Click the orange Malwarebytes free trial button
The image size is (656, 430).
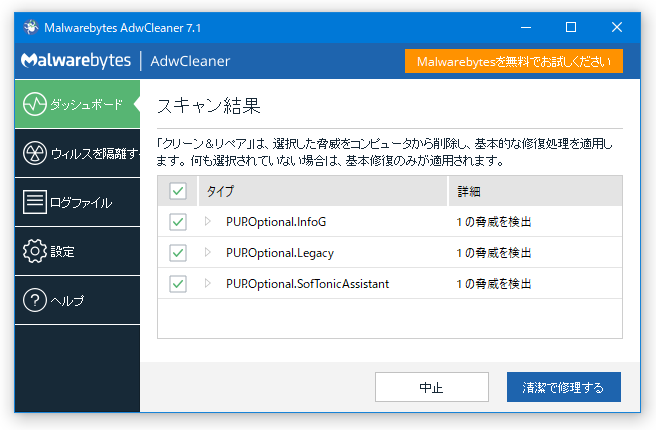click(514, 61)
